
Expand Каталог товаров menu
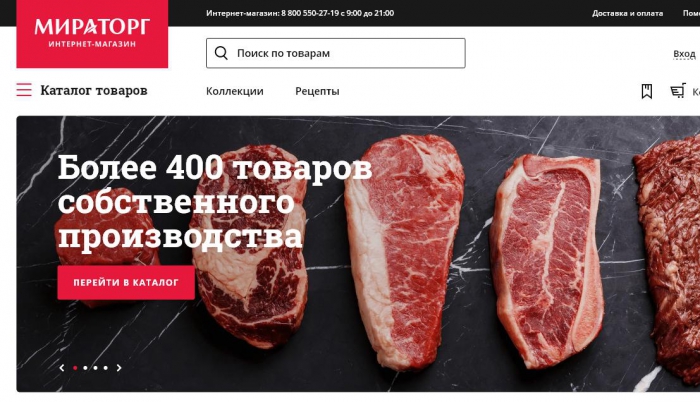click(x=94, y=90)
